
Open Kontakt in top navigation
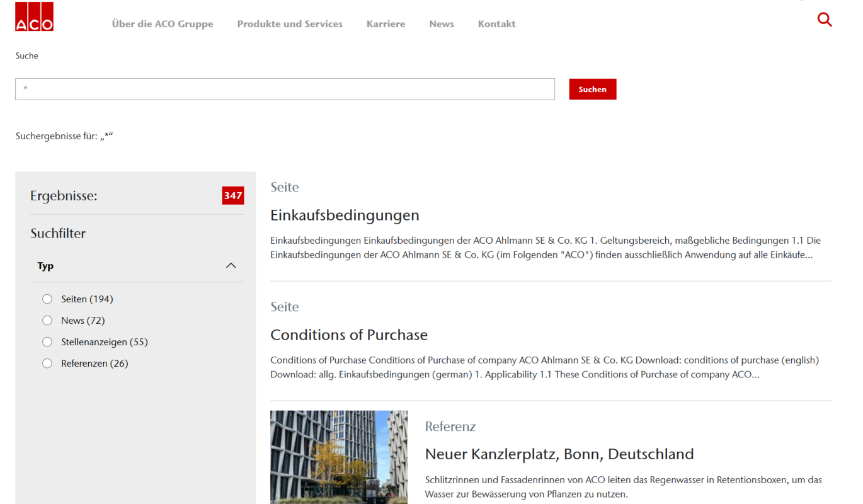coord(496,24)
